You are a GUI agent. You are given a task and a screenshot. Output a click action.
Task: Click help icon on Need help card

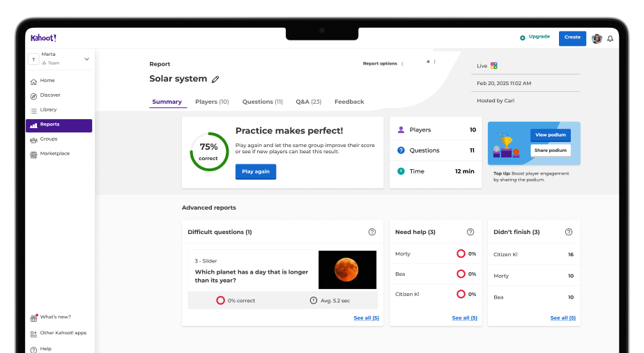pyautogui.click(x=470, y=232)
